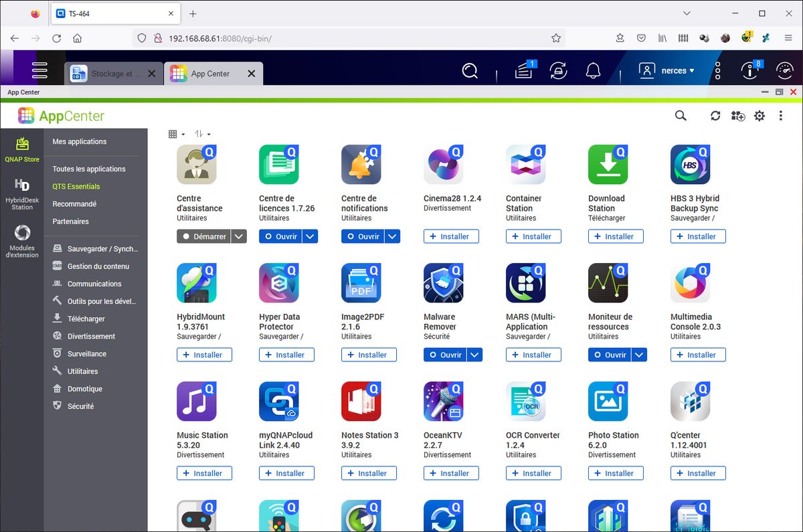
Task: Start Centre d'assistance with Démarrer
Action: [x=204, y=236]
